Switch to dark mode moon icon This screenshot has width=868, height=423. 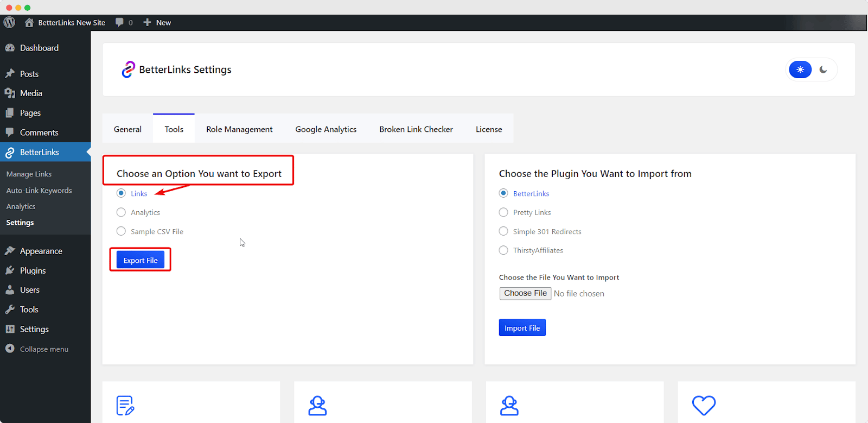tap(824, 70)
